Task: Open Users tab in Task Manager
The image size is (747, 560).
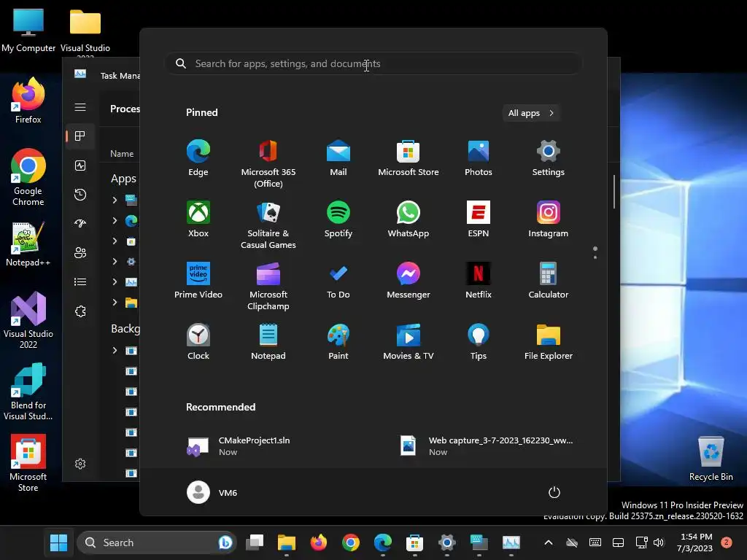Action: click(80, 253)
